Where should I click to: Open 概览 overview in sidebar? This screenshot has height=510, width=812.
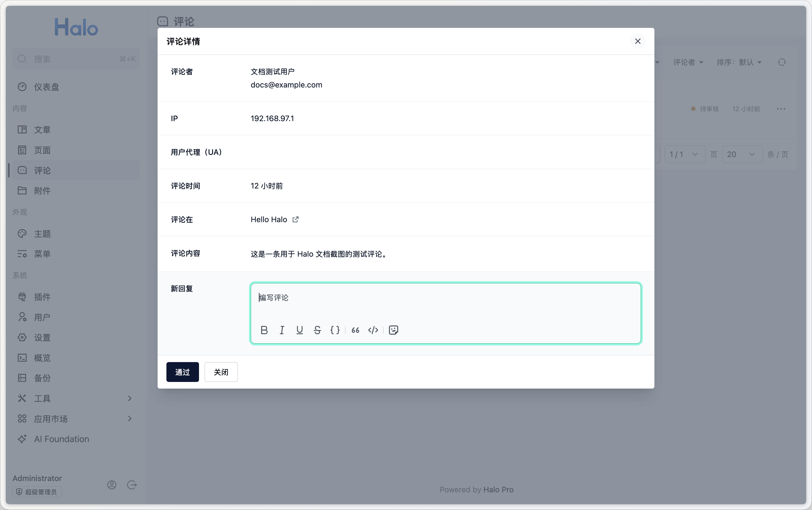76,358
